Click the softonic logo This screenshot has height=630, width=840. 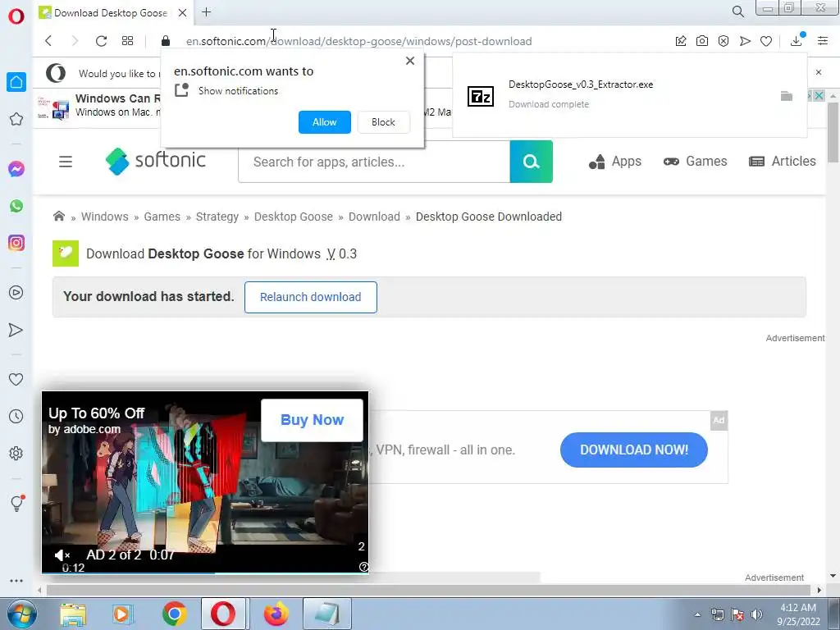click(x=155, y=161)
